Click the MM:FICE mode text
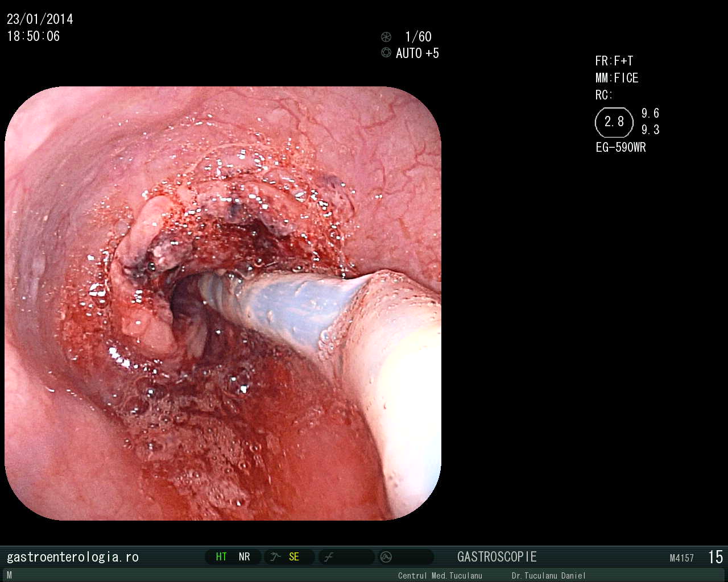 pos(617,78)
